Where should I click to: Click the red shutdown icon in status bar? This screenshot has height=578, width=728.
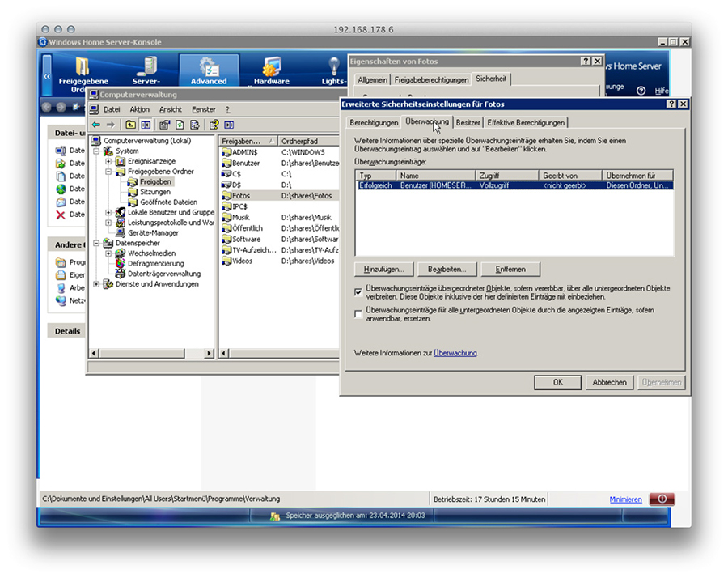coord(661,499)
